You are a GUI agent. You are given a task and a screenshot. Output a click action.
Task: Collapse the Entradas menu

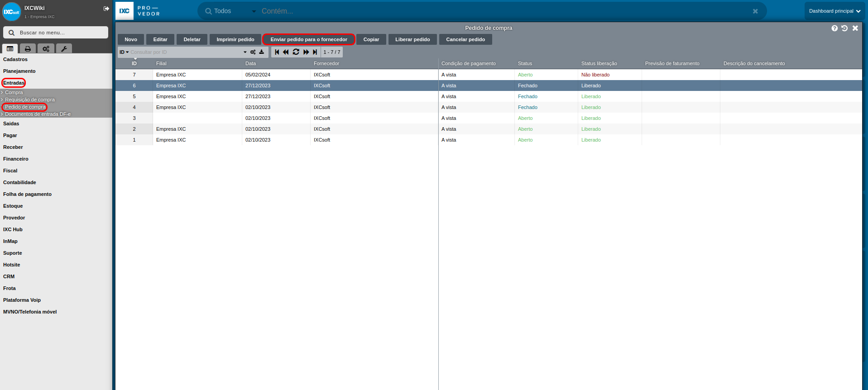pyautogui.click(x=14, y=83)
